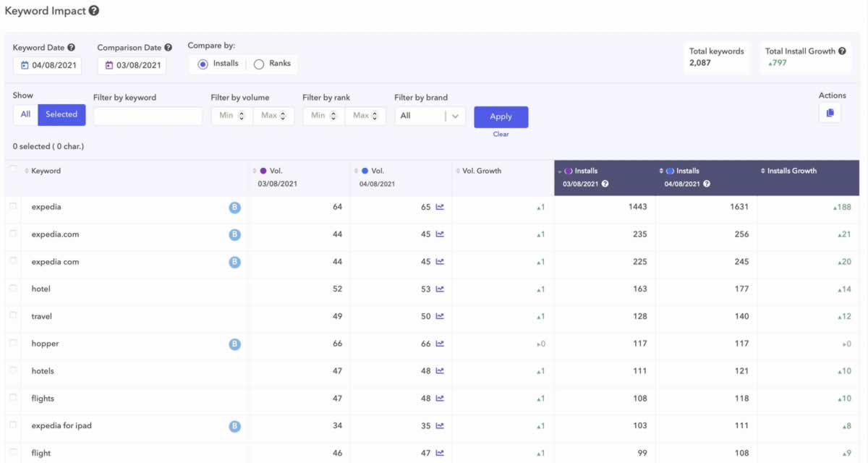The height and width of the screenshot is (463, 868).
Task: Click expedia installs value 1631
Action: [x=740, y=207]
